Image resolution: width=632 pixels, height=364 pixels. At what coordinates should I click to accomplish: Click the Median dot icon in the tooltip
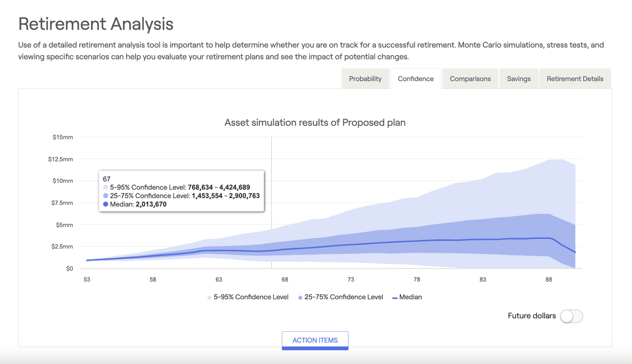coord(106,204)
